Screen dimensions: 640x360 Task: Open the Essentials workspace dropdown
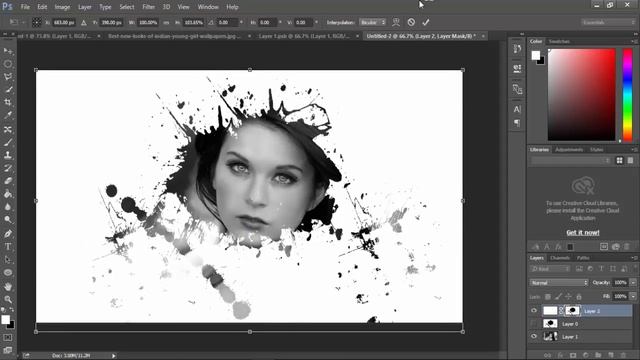[608, 22]
